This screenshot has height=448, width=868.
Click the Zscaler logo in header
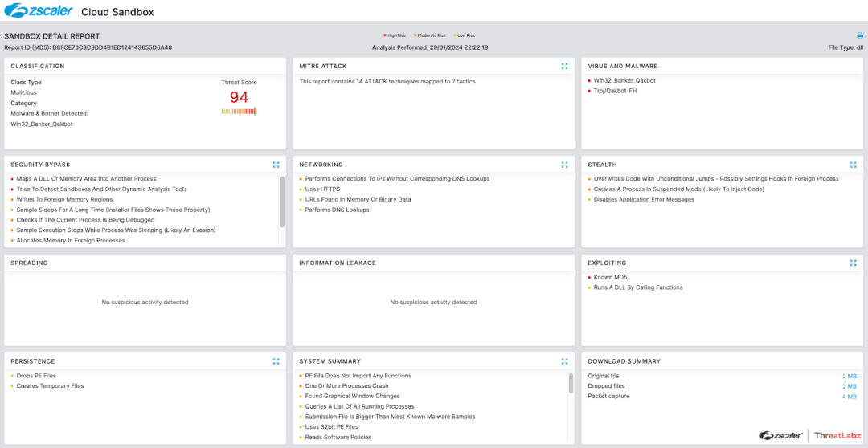[37, 11]
